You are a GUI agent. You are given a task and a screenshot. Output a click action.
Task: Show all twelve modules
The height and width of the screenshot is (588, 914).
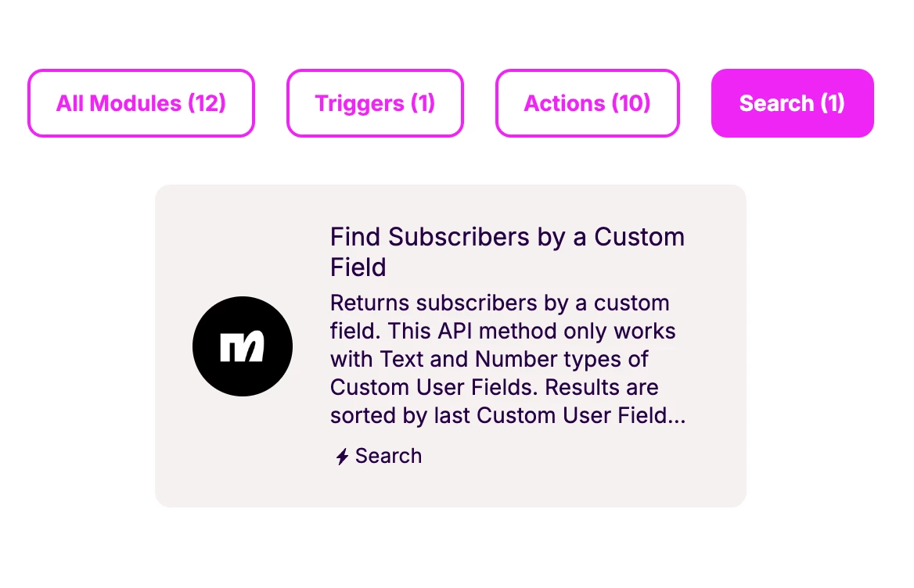141,103
